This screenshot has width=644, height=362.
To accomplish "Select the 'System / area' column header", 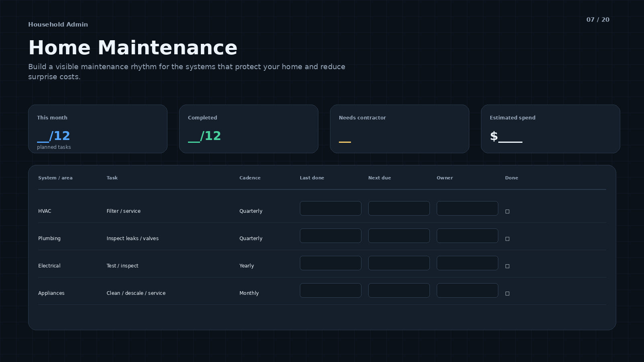I will point(55,178).
